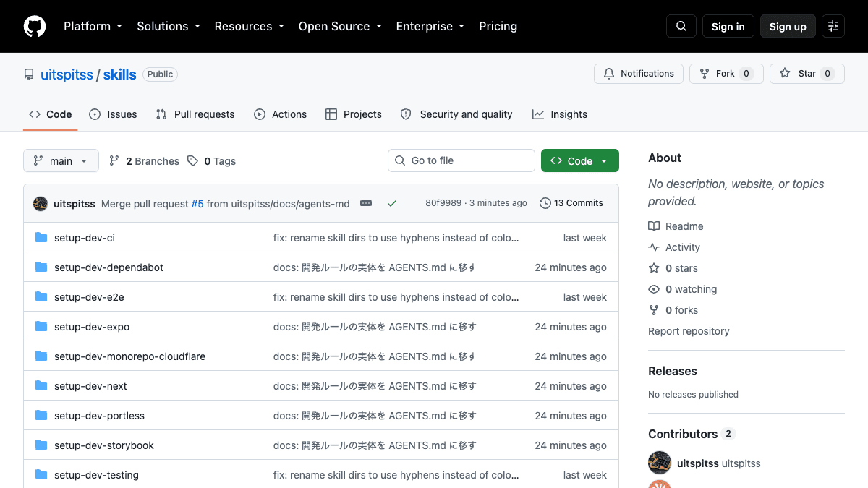Open the search magnifier button

coord(681,26)
